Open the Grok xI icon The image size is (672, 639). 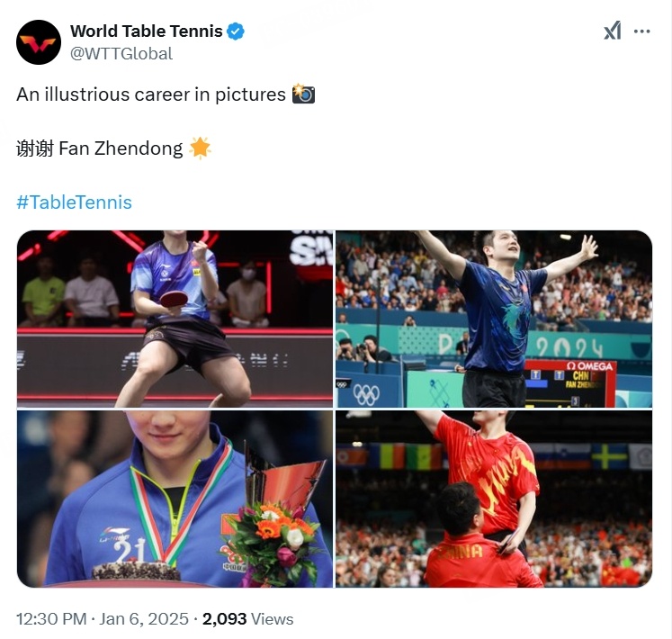(x=613, y=31)
